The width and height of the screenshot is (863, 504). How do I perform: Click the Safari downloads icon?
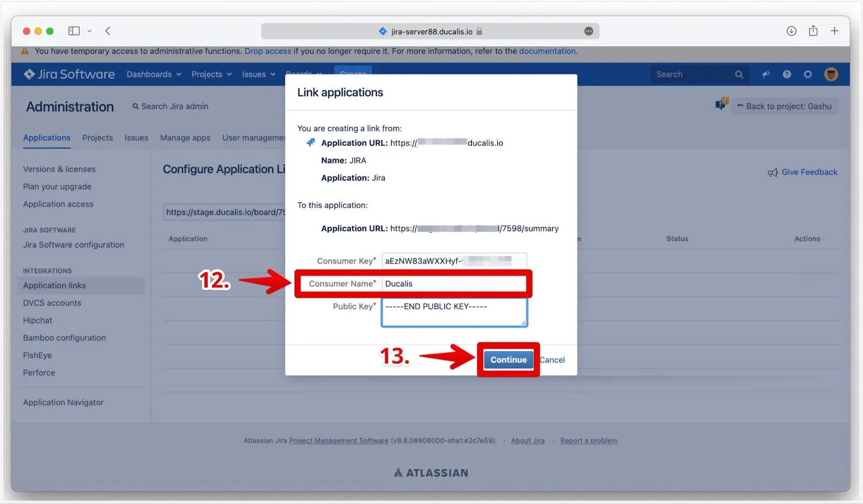(x=791, y=31)
